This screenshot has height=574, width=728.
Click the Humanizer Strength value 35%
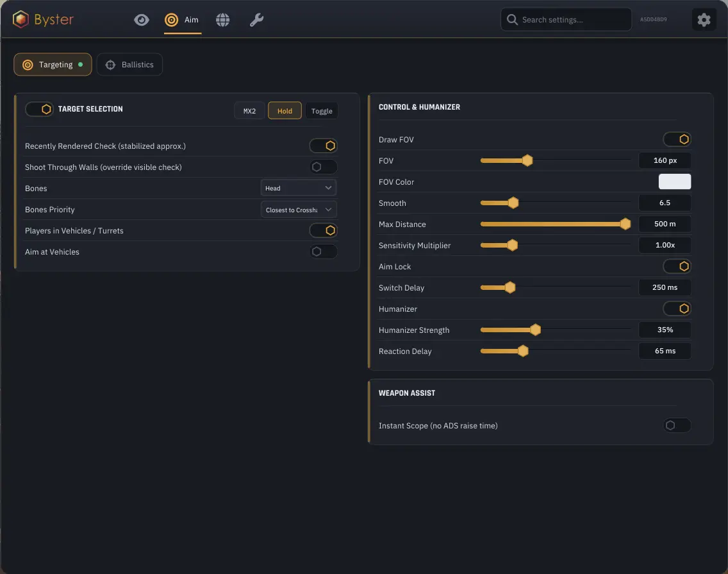tap(665, 330)
